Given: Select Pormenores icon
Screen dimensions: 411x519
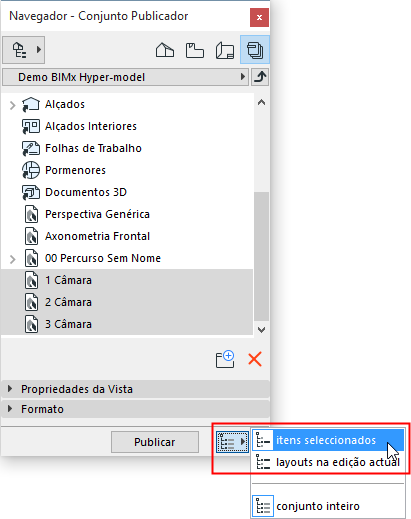Looking at the screenshot, I should point(31,170).
